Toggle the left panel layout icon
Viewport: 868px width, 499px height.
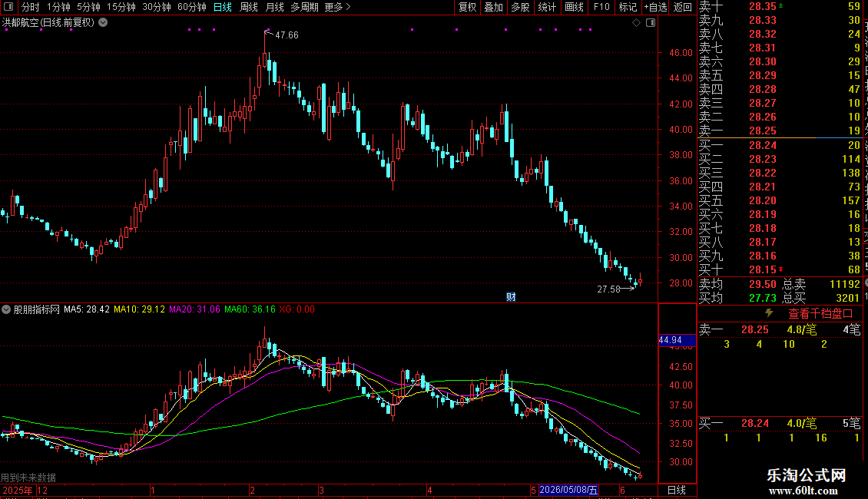click(x=8, y=7)
